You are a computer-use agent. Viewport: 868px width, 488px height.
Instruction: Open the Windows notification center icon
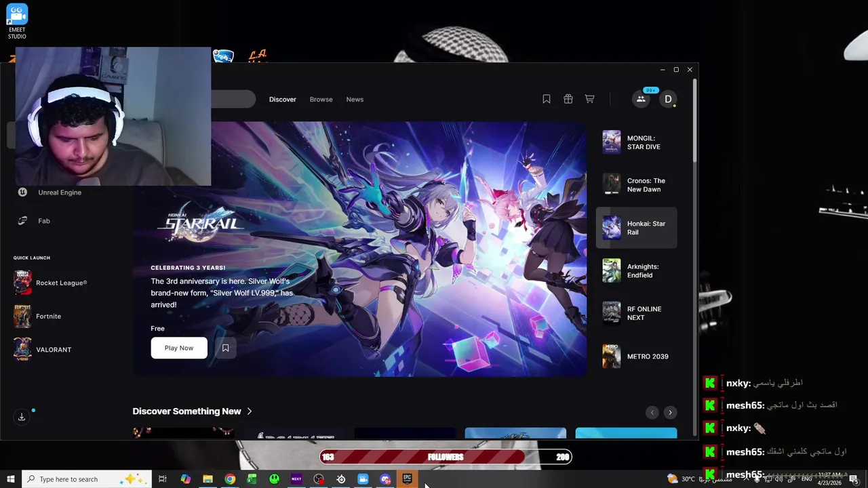(853, 479)
